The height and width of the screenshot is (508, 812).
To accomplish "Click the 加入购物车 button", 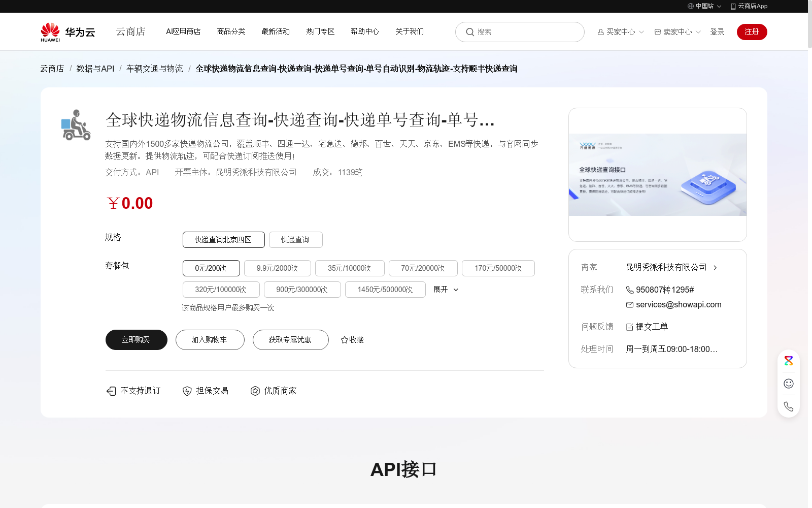I will (x=210, y=340).
